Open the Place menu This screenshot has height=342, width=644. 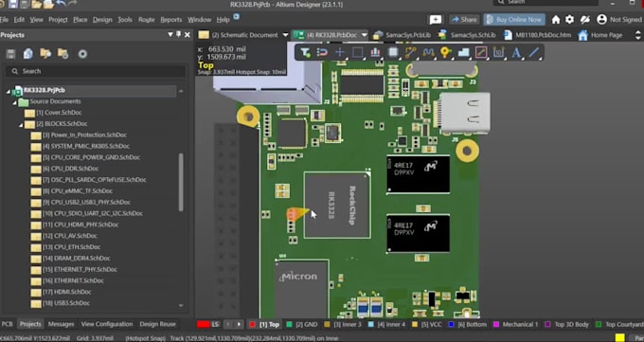(x=80, y=20)
